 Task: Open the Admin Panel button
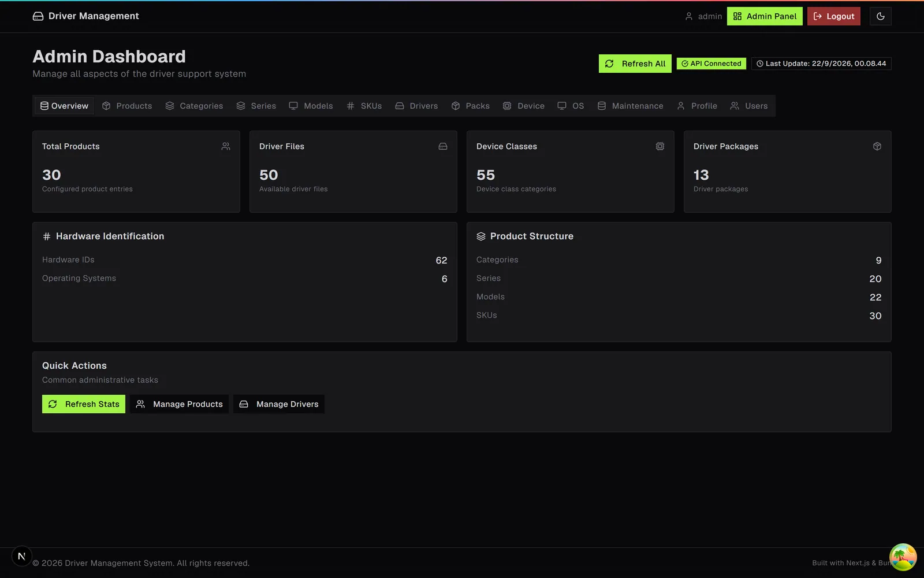coord(765,16)
